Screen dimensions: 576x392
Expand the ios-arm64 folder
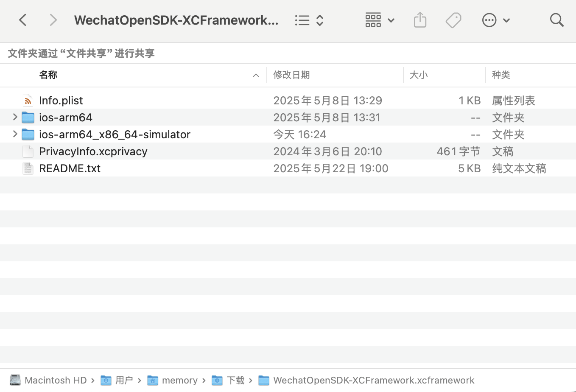pyautogui.click(x=15, y=117)
